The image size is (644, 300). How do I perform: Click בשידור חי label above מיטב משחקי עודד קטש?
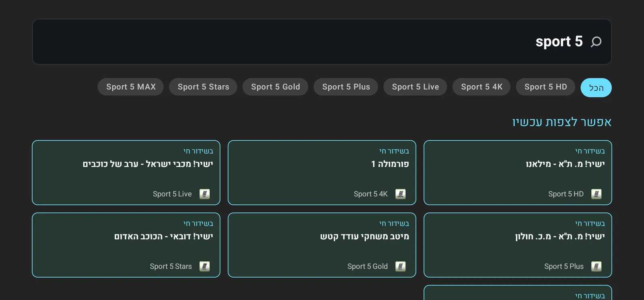pyautogui.click(x=394, y=224)
